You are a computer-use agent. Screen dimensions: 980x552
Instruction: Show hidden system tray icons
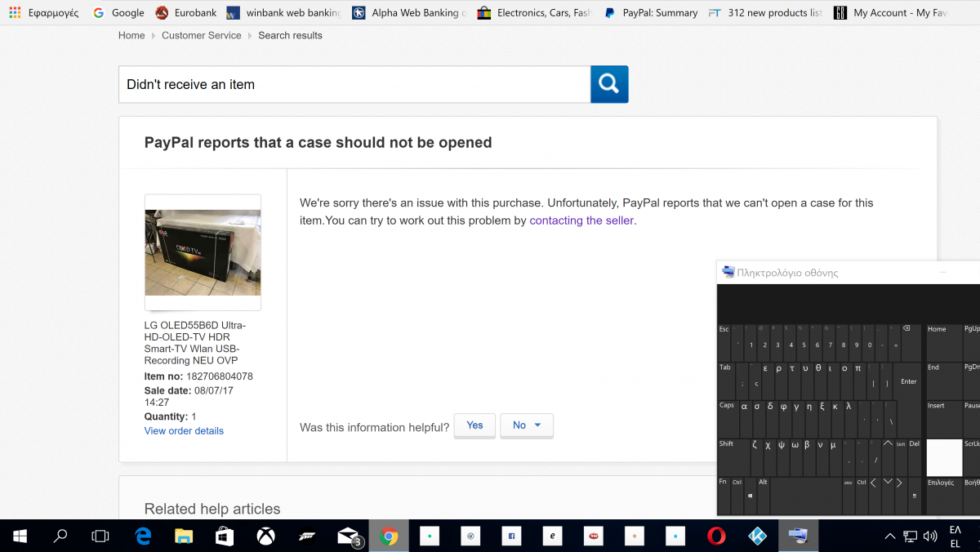tap(890, 536)
